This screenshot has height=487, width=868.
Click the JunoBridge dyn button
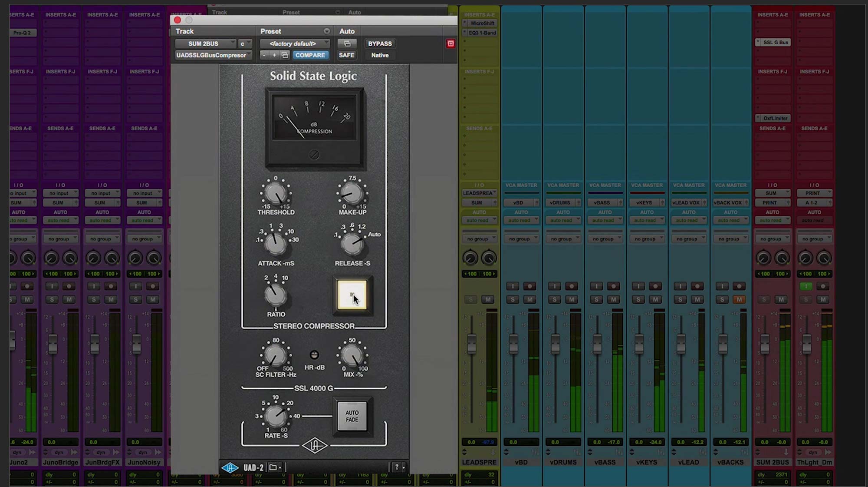(x=59, y=452)
